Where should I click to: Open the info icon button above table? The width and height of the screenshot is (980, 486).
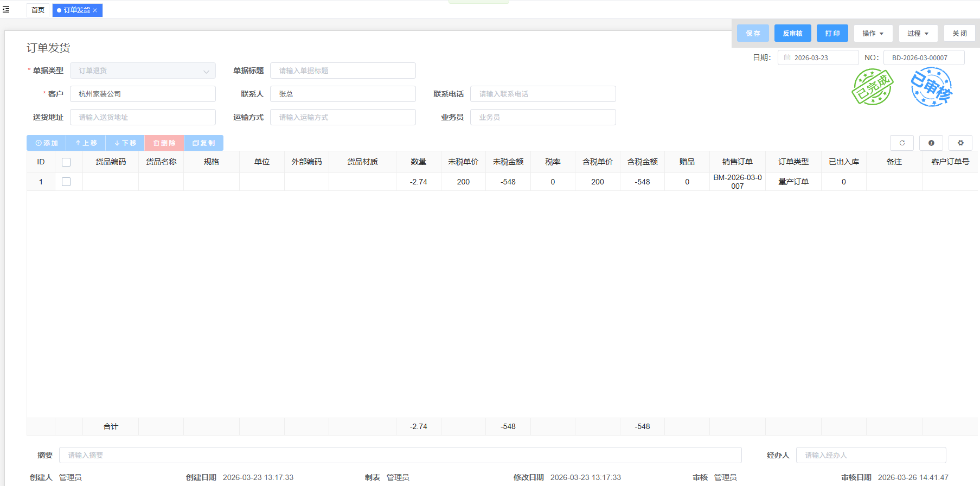(931, 143)
